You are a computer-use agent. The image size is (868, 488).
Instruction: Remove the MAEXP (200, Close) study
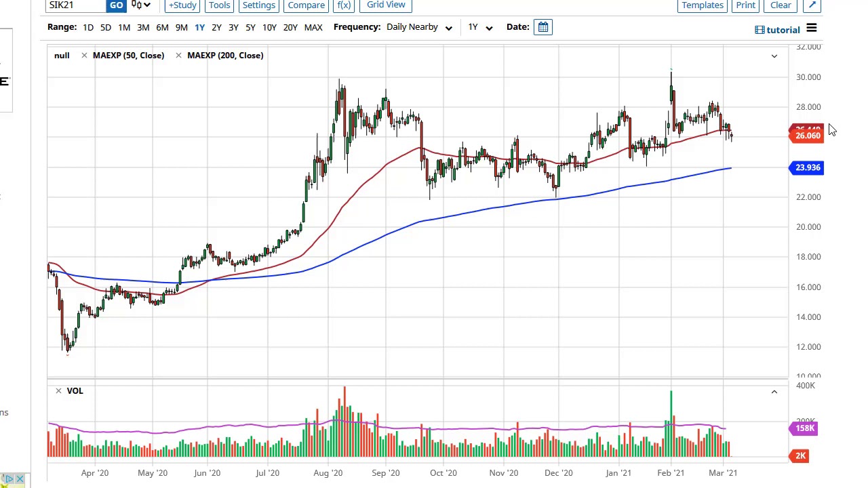tap(178, 56)
